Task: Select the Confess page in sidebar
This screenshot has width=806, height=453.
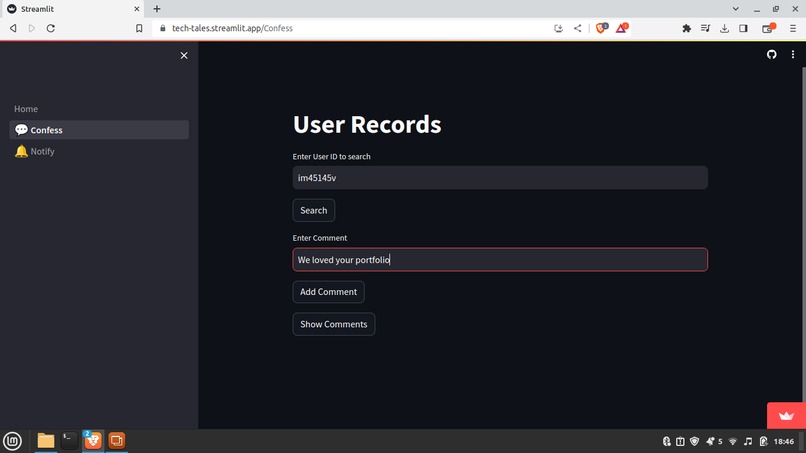Action: [x=99, y=130]
